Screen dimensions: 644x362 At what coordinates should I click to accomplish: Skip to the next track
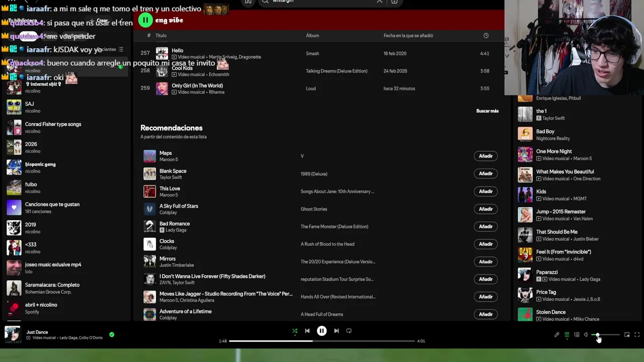pyautogui.click(x=336, y=331)
